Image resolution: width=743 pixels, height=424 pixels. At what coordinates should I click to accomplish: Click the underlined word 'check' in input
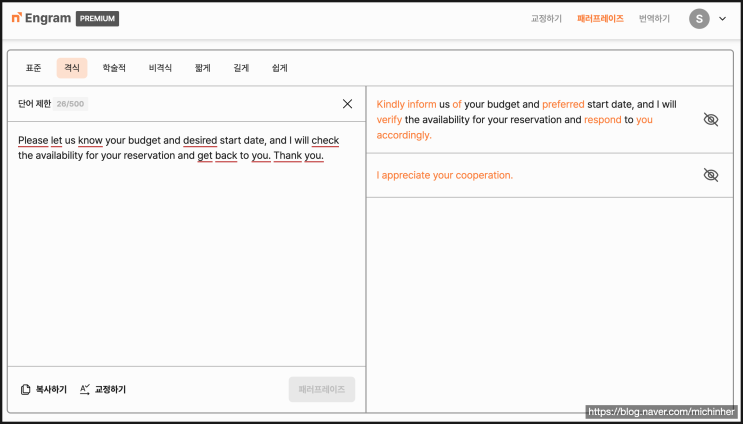click(x=325, y=141)
